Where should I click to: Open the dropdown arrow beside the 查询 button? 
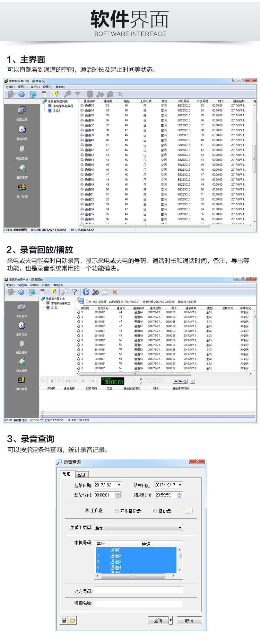point(171,620)
